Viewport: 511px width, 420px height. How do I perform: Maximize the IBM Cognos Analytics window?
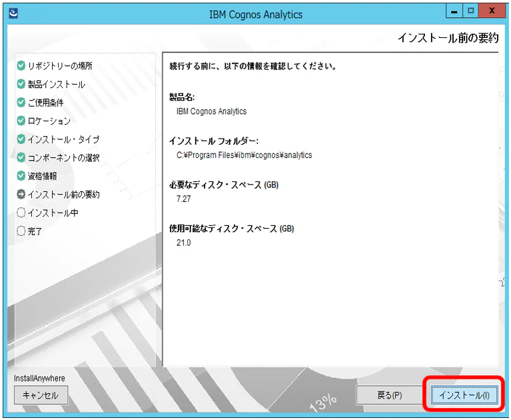[470, 11]
